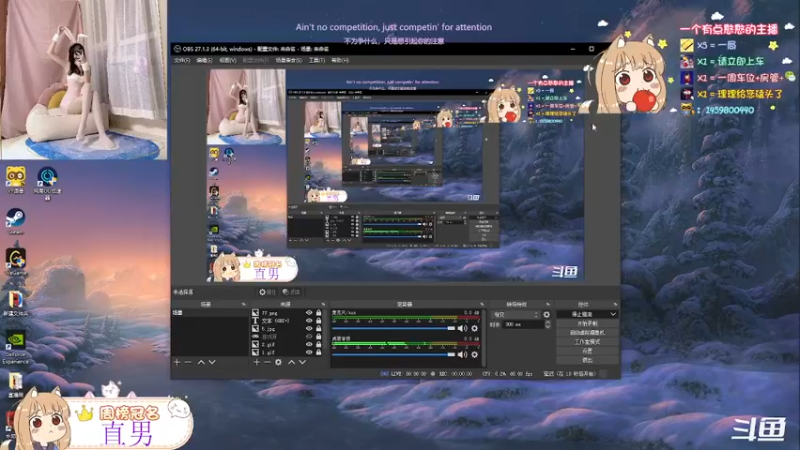Select the 文本 (GDI+) source row
The height and width of the screenshot is (450, 800).
287,320
